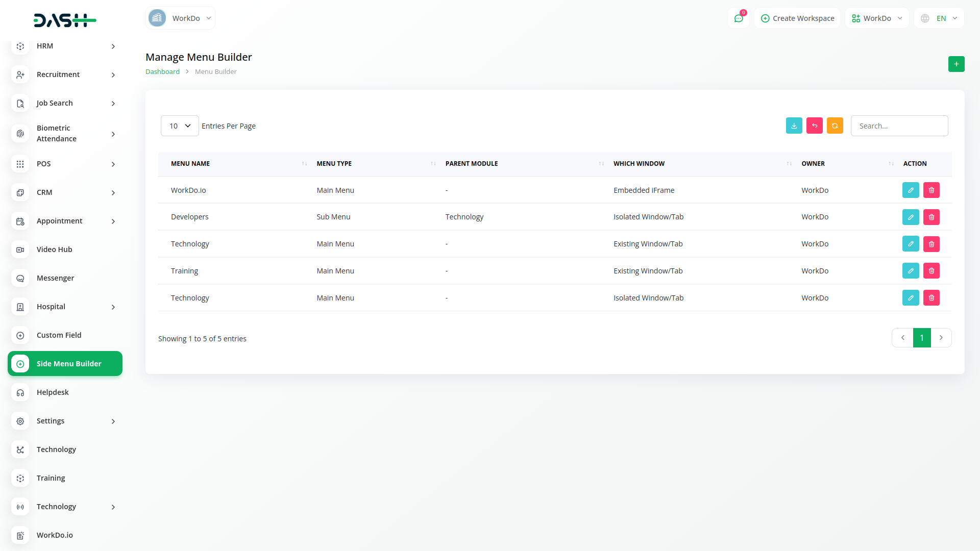
Task: Edit the WorkDo.io menu row
Action: tap(910, 190)
